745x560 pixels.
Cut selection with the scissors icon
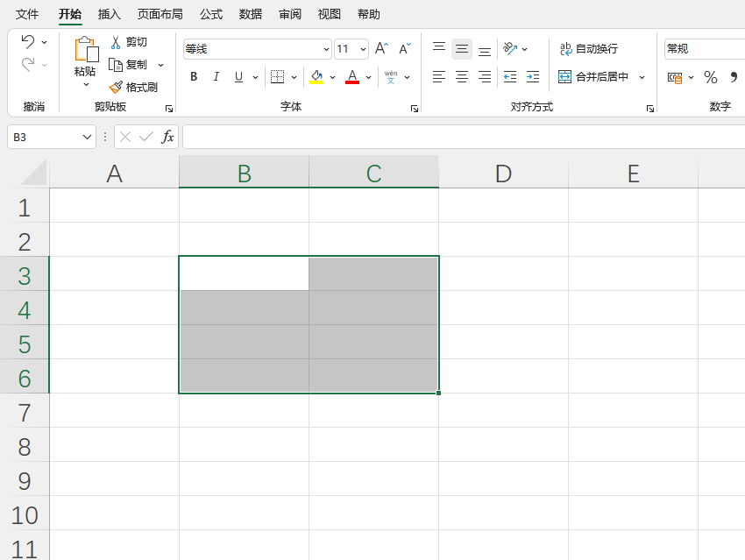[x=116, y=42]
